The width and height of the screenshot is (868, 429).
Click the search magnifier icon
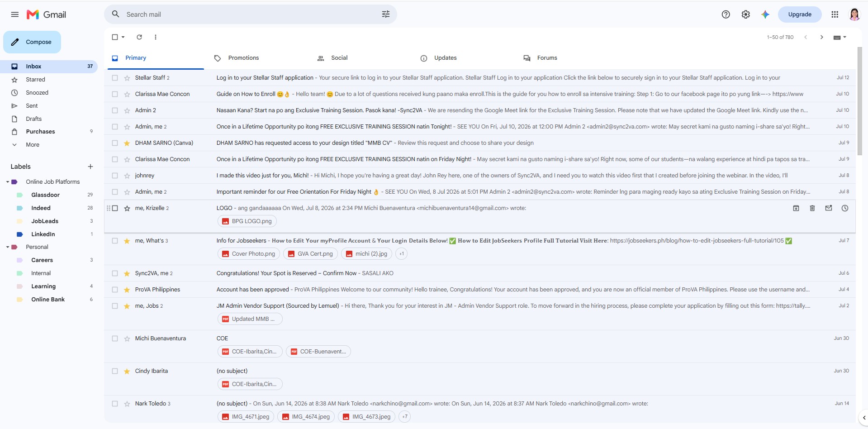pyautogui.click(x=116, y=14)
